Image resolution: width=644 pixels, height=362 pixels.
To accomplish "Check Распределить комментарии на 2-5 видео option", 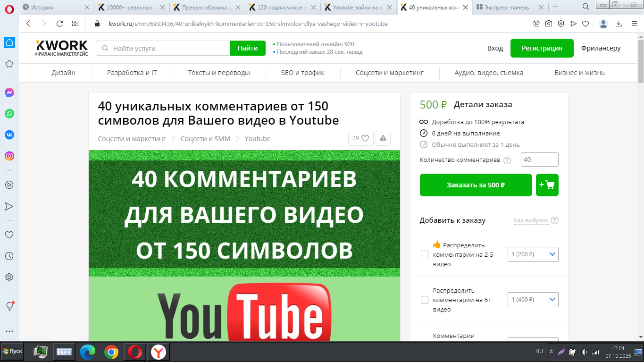I will (x=425, y=254).
